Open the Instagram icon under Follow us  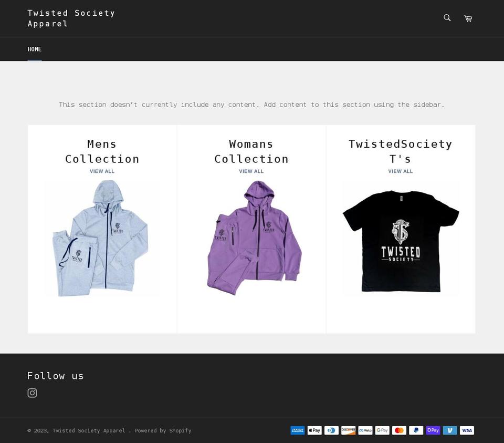(32, 393)
